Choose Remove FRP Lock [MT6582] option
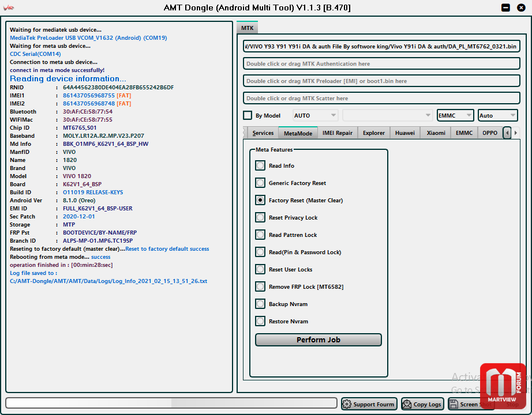This screenshot has width=532, height=415. pyautogui.click(x=260, y=286)
